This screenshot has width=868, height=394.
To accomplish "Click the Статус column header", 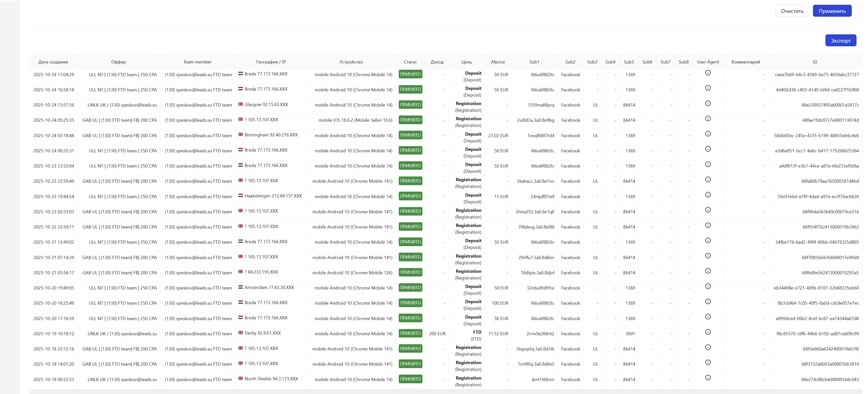I will click(410, 62).
